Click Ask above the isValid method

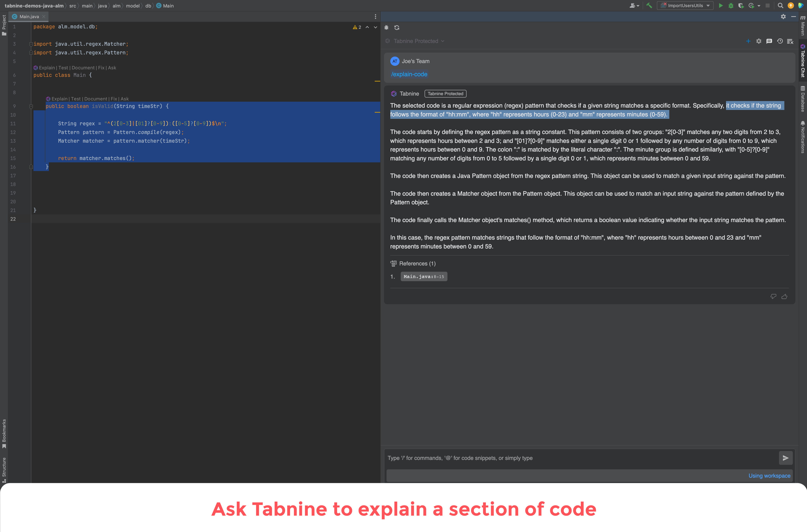pos(125,99)
